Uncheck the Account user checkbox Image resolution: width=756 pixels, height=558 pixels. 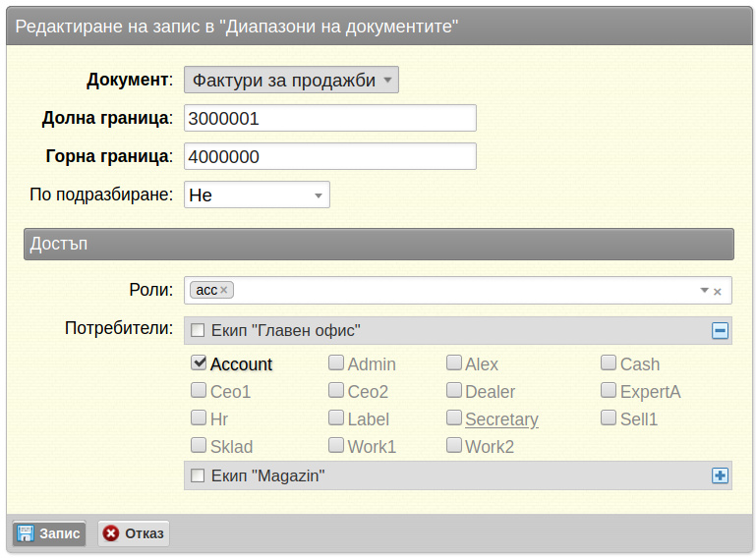click(x=199, y=363)
